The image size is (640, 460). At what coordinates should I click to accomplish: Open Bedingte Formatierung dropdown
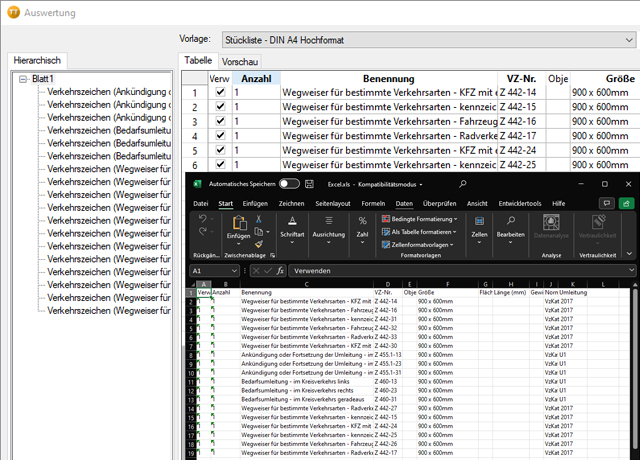pyautogui.click(x=419, y=219)
